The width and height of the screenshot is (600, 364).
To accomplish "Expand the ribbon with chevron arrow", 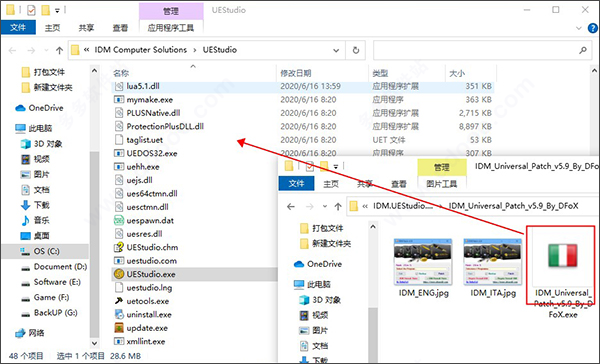I will pos(579,28).
